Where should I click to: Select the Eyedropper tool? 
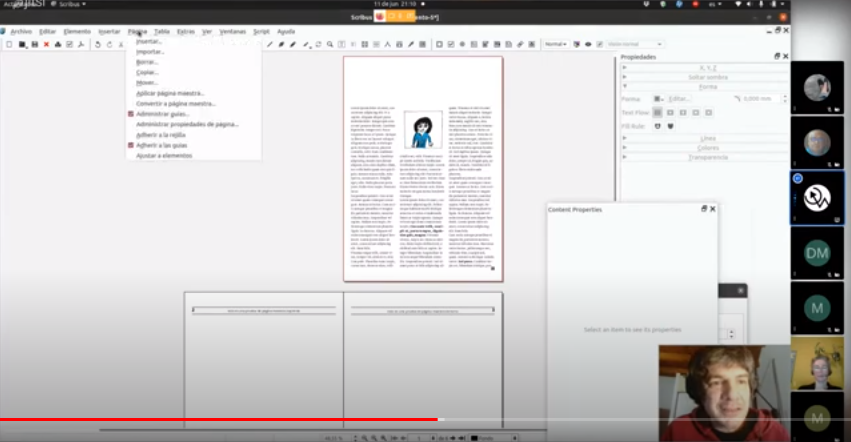[x=411, y=45]
